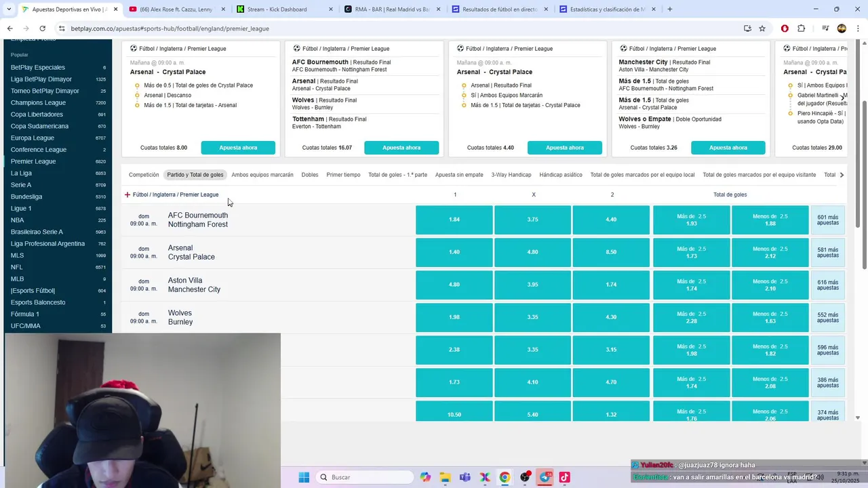Screen dimensions: 868x488
Task: Bet on Bournemouth home win odds 1.84
Action: [x=454, y=220]
